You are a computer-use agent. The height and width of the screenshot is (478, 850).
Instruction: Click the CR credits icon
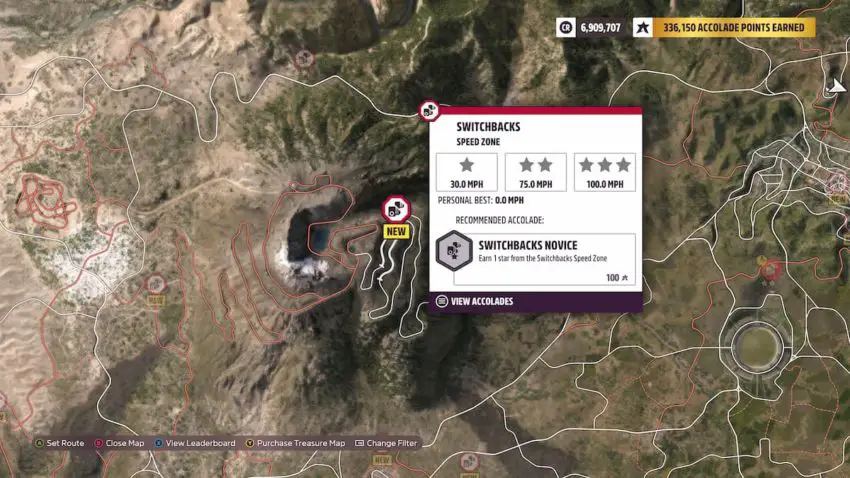pos(565,27)
